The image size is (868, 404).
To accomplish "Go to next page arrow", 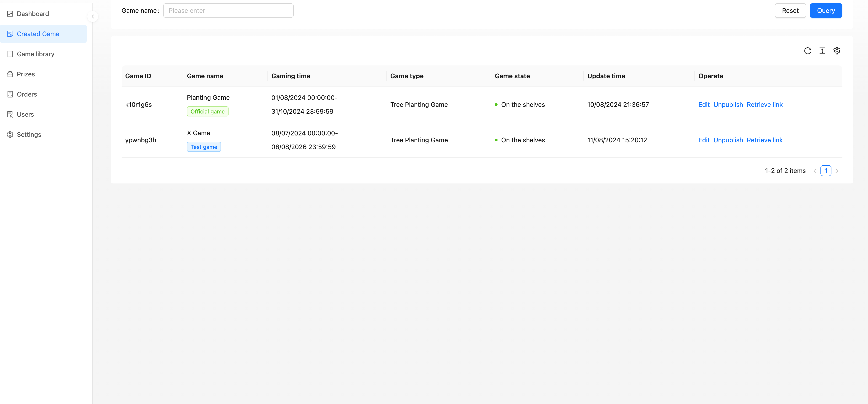I will pyautogui.click(x=837, y=171).
